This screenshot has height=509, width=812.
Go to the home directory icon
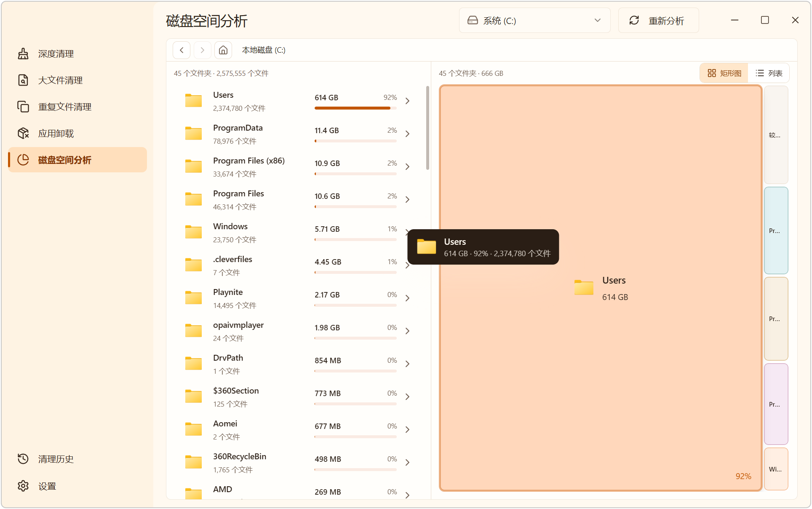point(223,50)
